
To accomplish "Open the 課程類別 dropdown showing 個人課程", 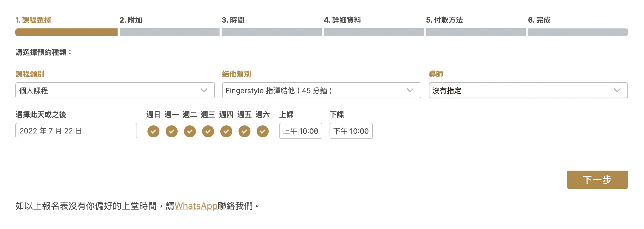I will [115, 90].
